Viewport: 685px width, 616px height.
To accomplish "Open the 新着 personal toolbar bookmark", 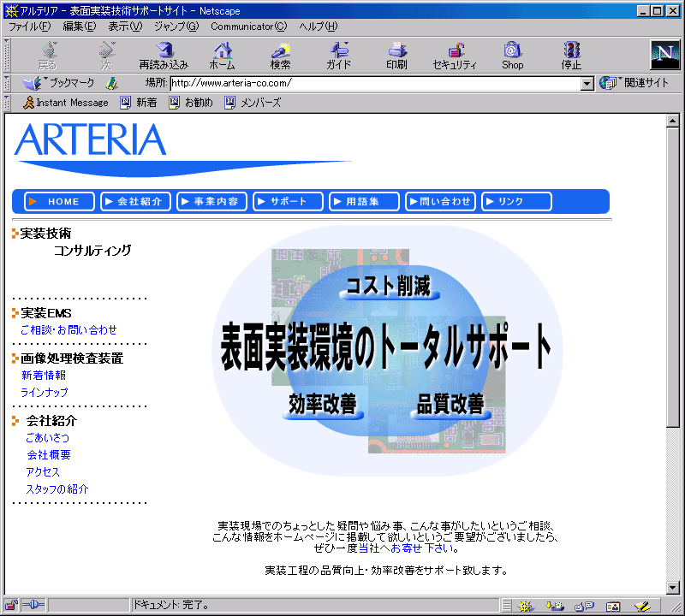I will pyautogui.click(x=139, y=103).
